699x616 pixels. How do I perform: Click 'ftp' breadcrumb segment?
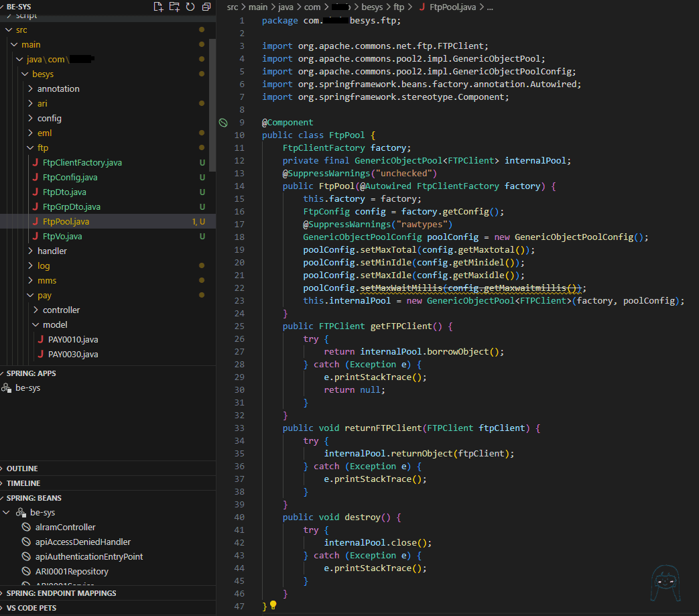tap(399, 7)
